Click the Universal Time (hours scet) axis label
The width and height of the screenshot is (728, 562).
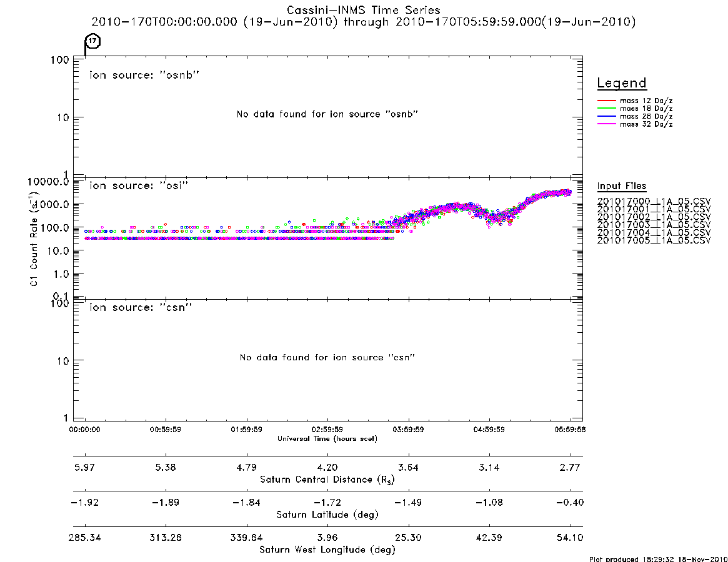(327, 438)
